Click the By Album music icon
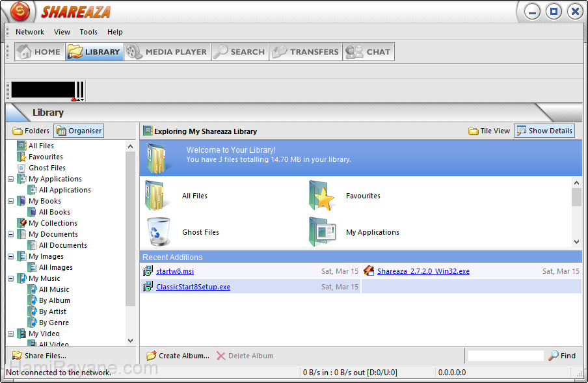This screenshot has width=588, height=383. [x=33, y=300]
